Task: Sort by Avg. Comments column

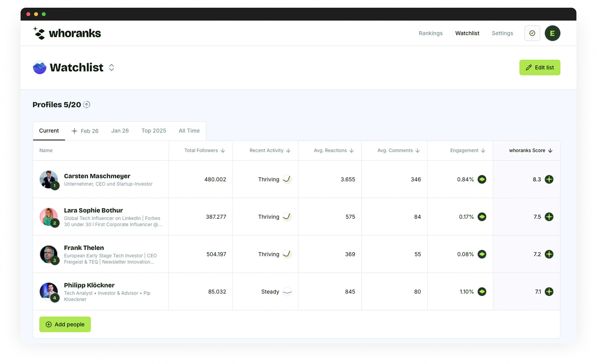Action: tap(399, 151)
